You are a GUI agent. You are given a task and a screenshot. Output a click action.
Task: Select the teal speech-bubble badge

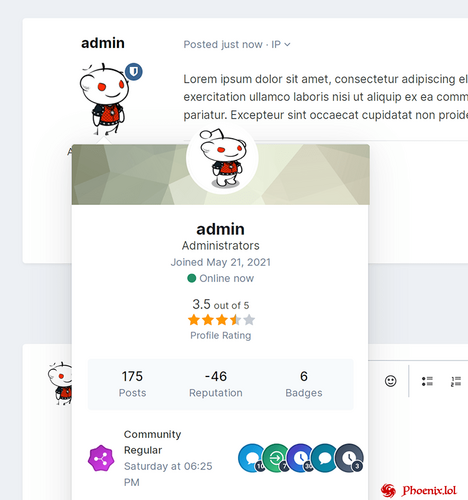coord(325,458)
